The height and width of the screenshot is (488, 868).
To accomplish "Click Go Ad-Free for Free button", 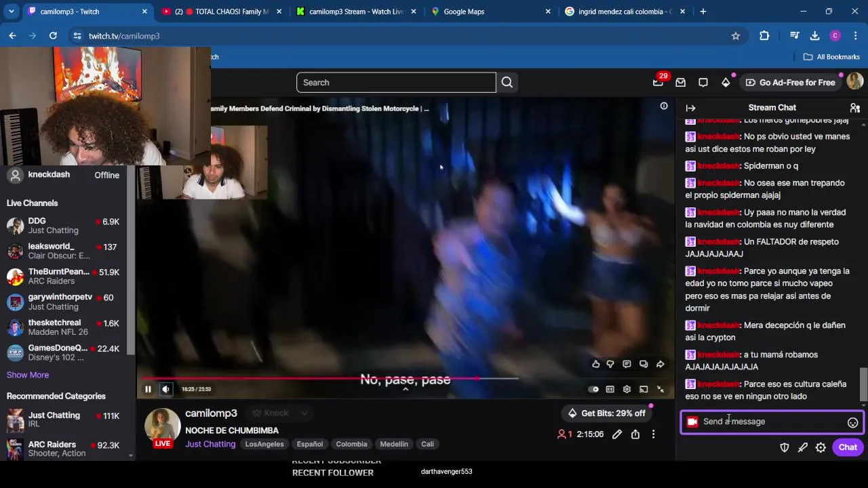I will coord(790,83).
